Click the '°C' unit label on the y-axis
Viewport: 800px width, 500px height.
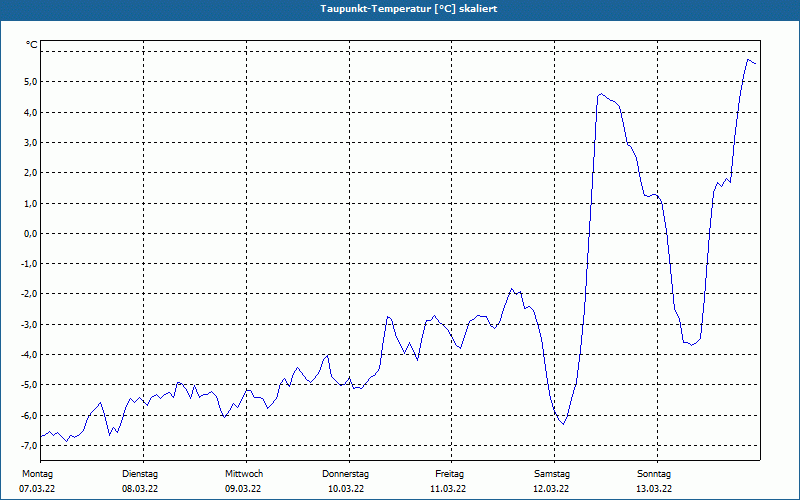[32, 45]
